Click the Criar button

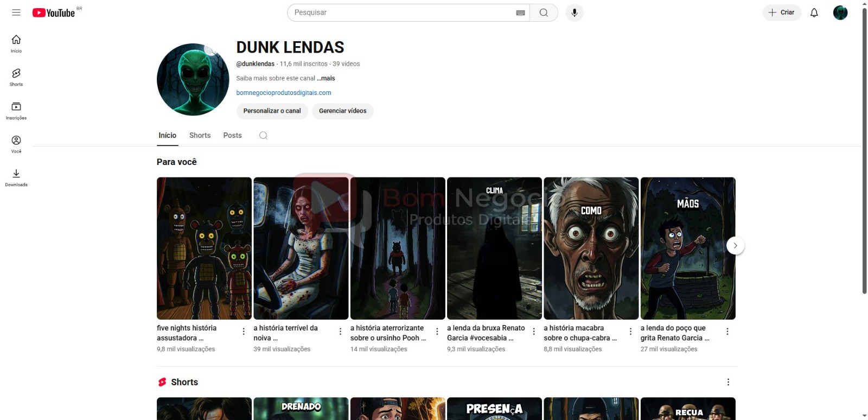782,12
